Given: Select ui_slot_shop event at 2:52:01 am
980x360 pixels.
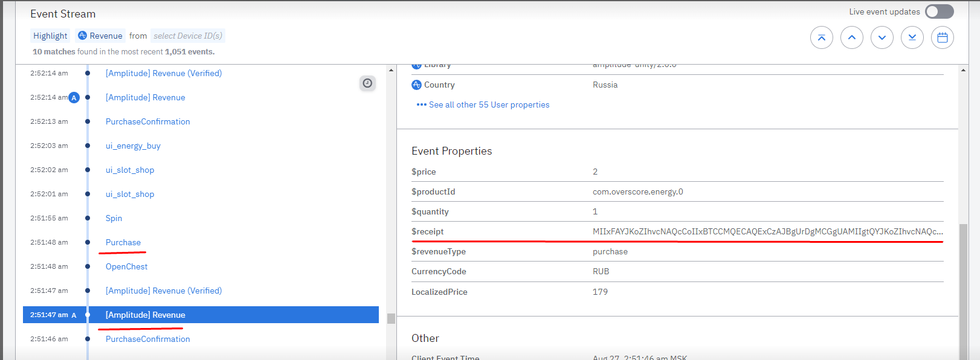Looking at the screenshot, I should point(130,194).
